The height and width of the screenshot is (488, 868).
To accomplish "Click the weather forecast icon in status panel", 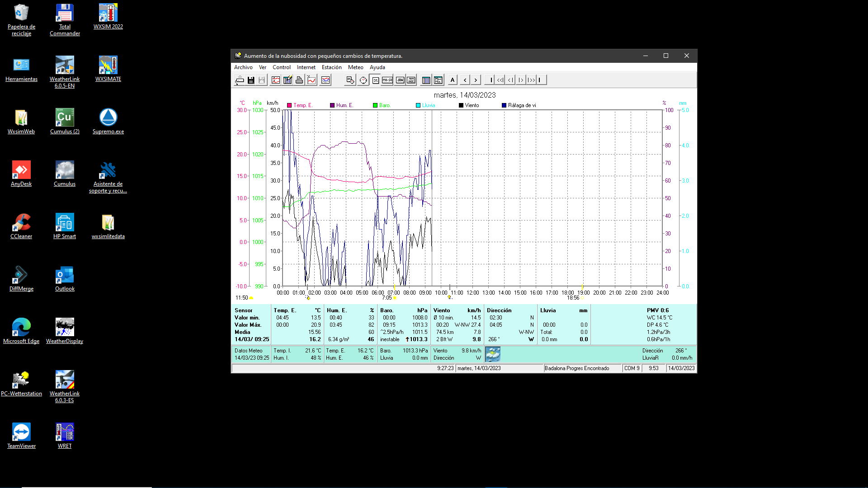I will (x=493, y=354).
